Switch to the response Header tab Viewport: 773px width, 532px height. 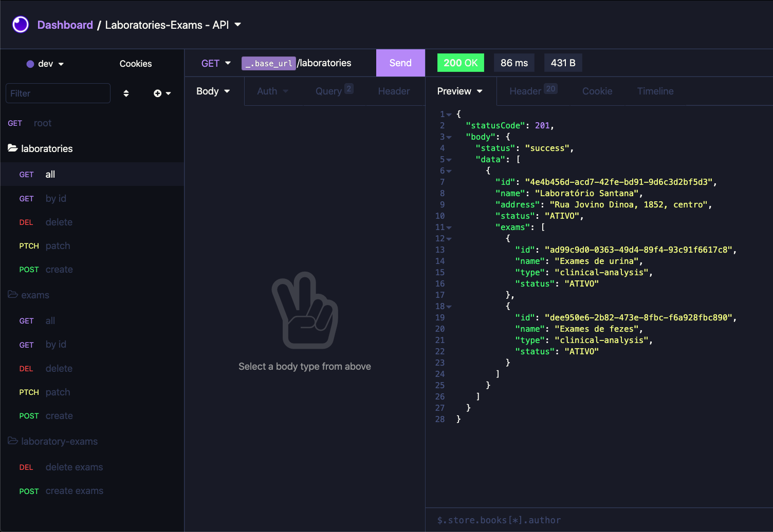click(x=533, y=91)
